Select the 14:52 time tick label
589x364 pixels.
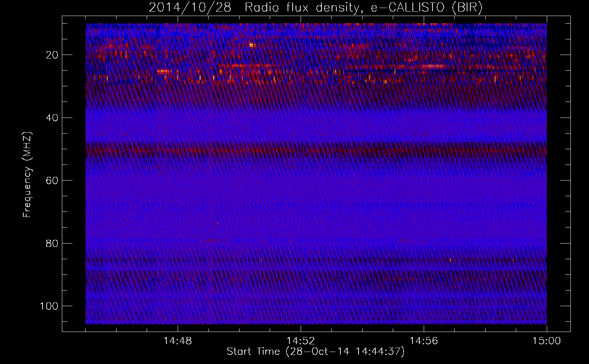tap(301, 341)
